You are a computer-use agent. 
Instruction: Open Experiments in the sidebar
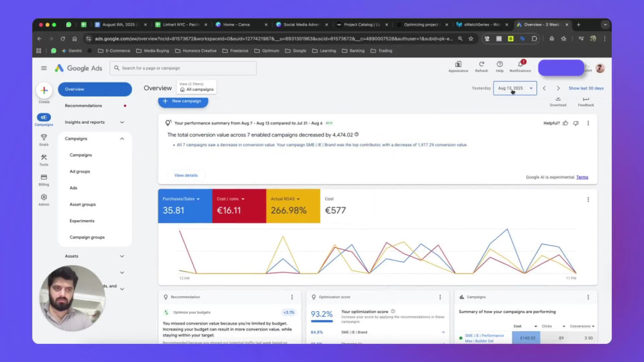pyautogui.click(x=82, y=221)
